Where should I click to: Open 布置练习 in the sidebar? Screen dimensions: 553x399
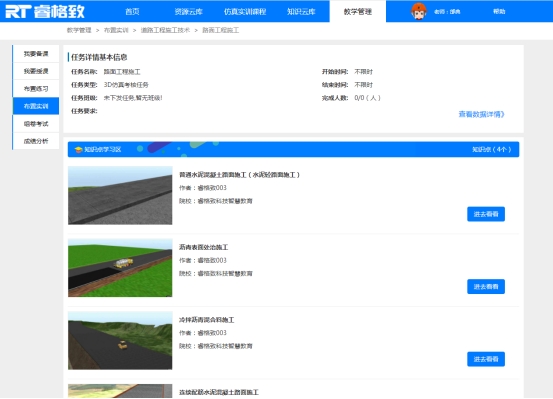tap(36, 89)
